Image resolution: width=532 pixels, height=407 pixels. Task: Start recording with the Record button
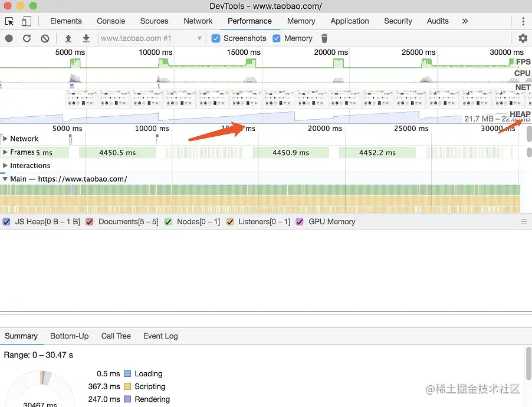pyautogui.click(x=9, y=38)
